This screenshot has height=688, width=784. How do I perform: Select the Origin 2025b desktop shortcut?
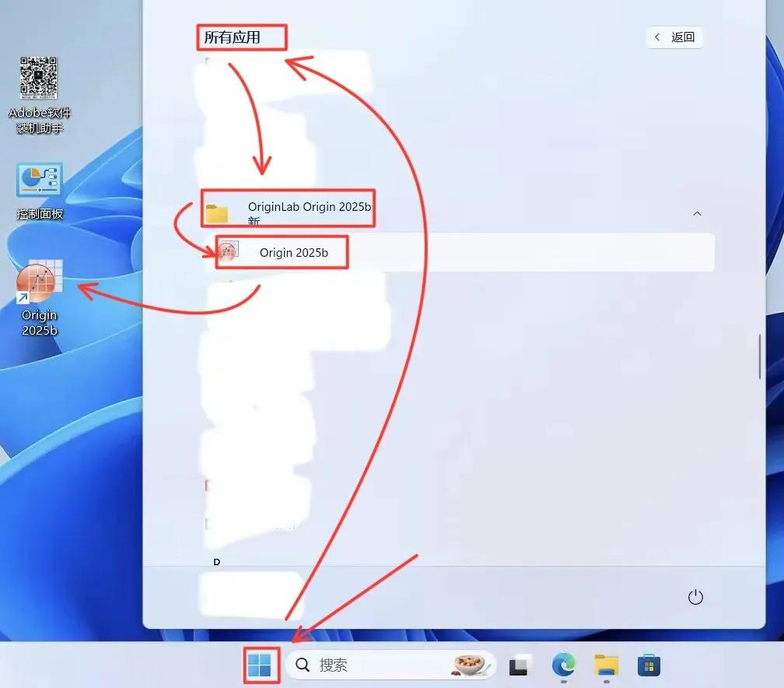coord(40,298)
